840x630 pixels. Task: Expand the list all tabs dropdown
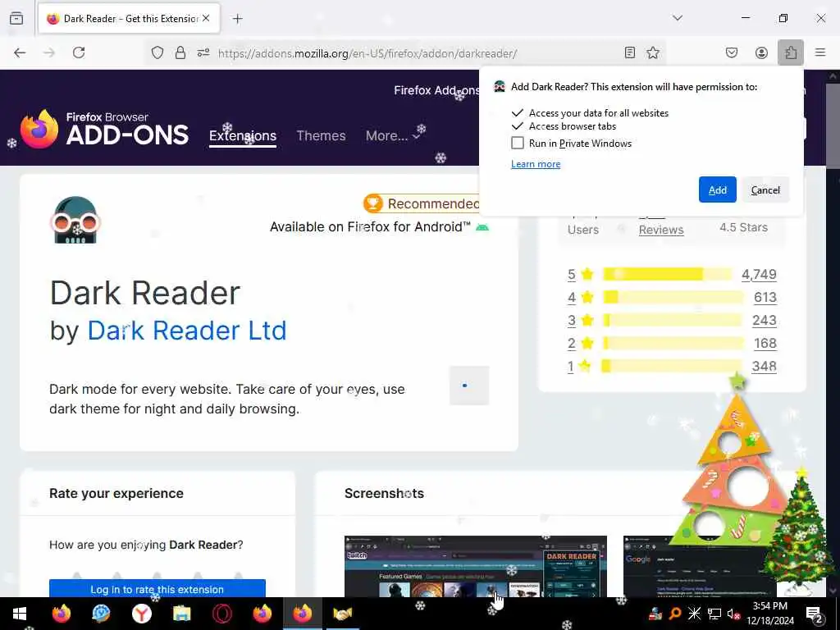[x=678, y=18]
